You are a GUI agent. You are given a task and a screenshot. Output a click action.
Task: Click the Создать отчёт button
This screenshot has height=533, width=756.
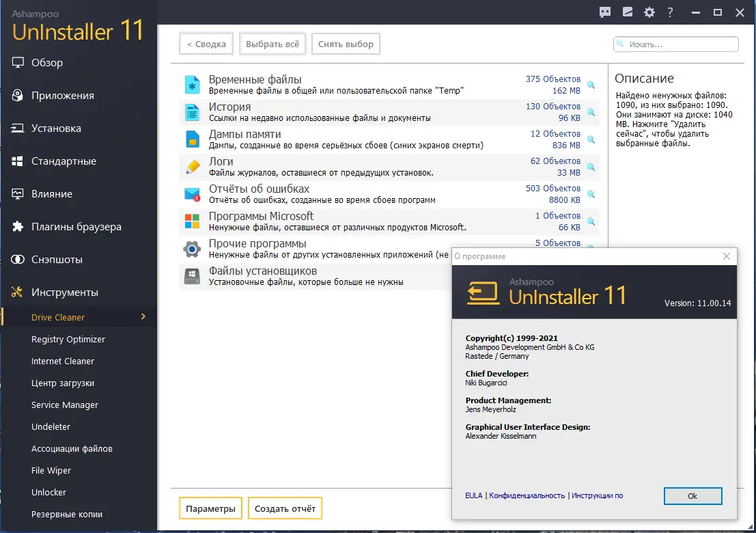(x=285, y=508)
